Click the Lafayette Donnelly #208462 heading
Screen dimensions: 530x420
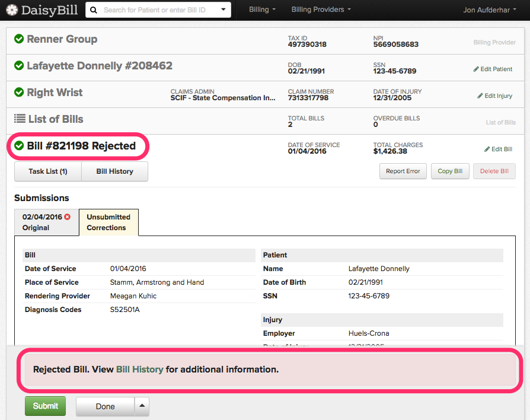pyautogui.click(x=100, y=66)
